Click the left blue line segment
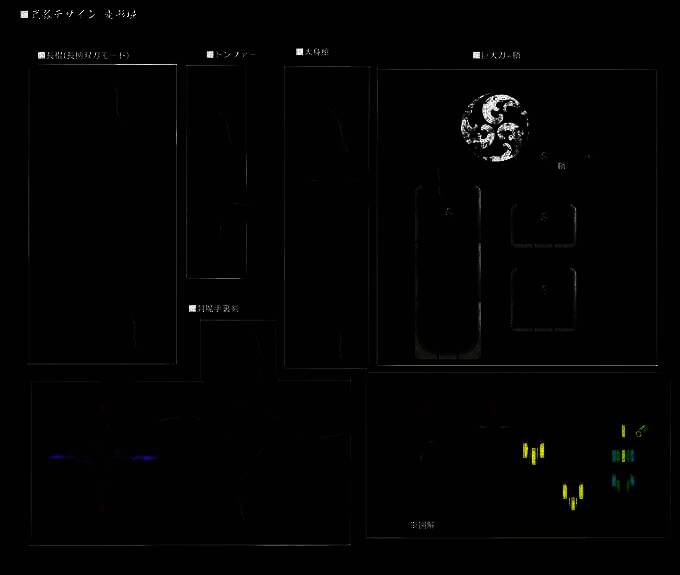Screen dimensions: 680x575 [x=57, y=457]
